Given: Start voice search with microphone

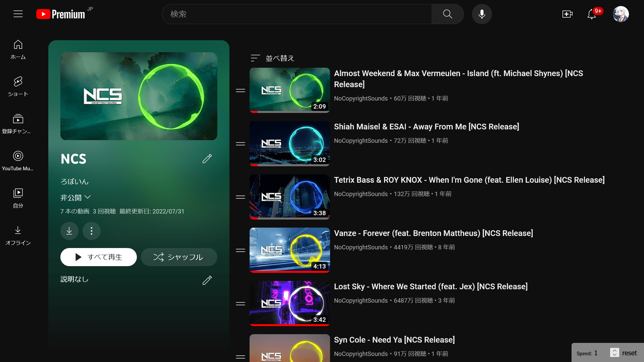Looking at the screenshot, I should click(482, 14).
